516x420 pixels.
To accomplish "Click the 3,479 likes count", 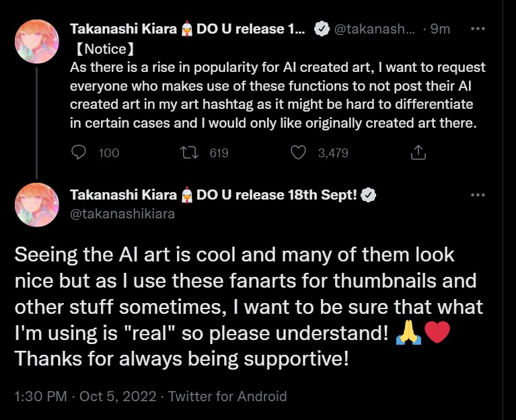I will click(332, 153).
